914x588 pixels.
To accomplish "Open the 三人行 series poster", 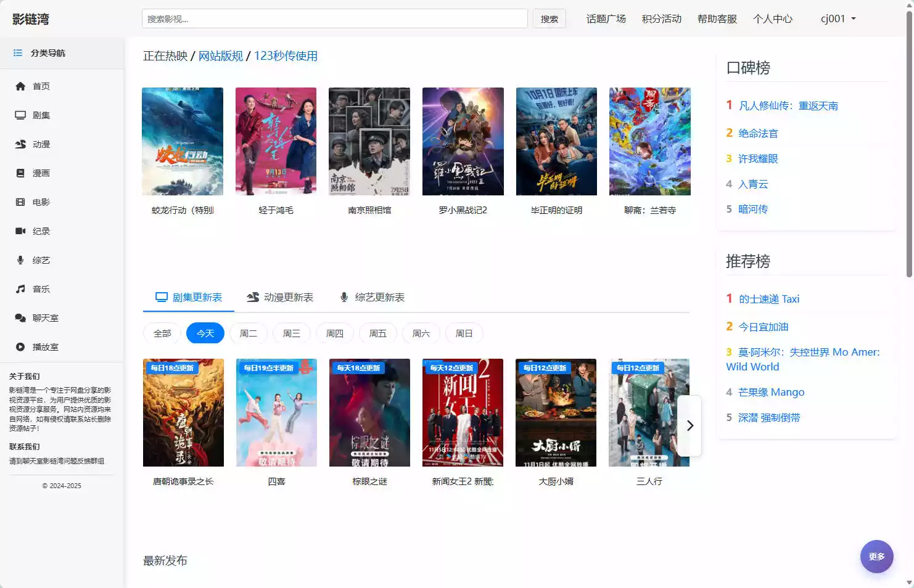I will point(649,412).
